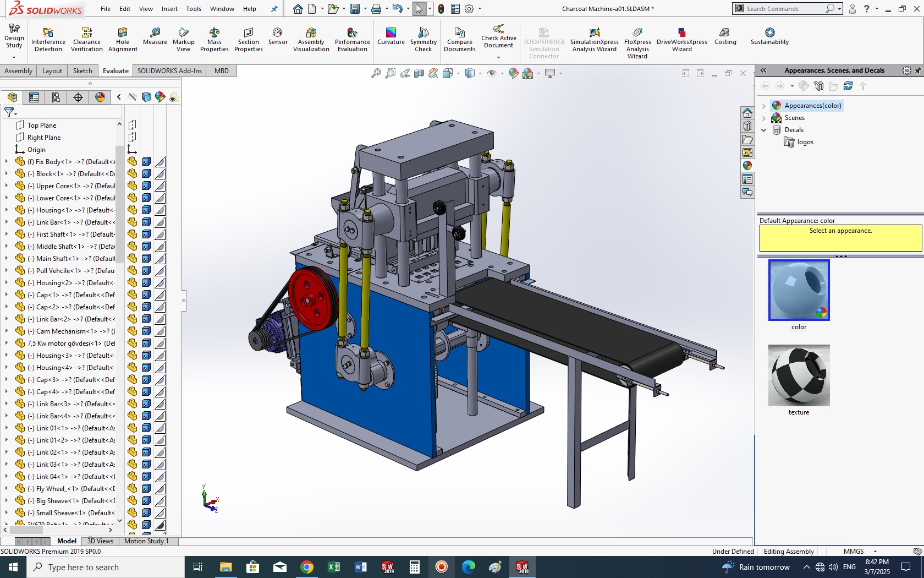Select the Measure tool
The image size is (924, 578).
click(155, 36)
